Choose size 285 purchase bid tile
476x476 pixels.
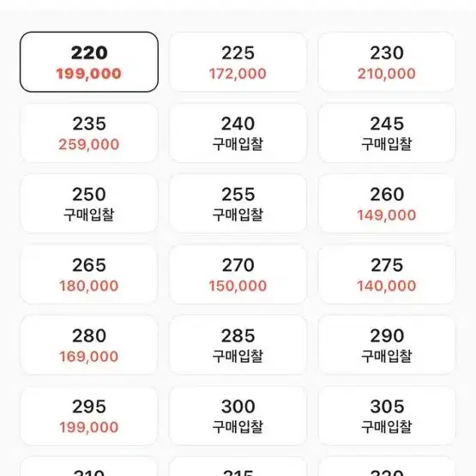click(x=238, y=345)
